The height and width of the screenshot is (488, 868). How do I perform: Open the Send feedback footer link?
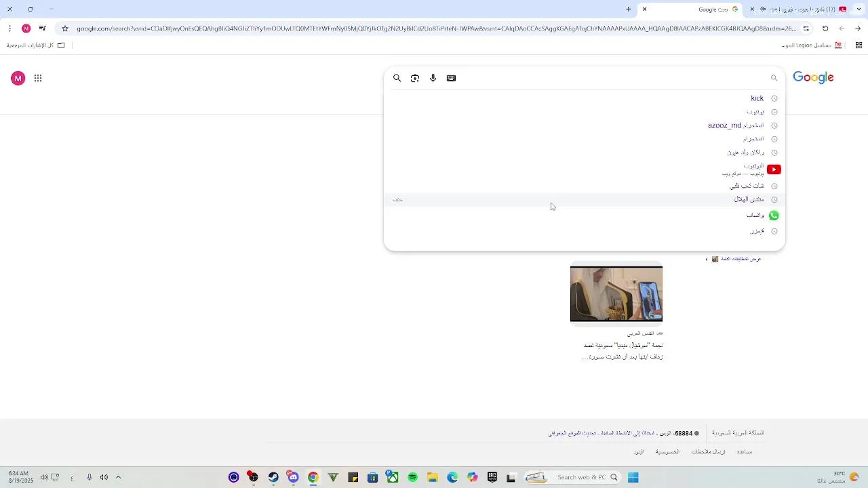pos(708,452)
